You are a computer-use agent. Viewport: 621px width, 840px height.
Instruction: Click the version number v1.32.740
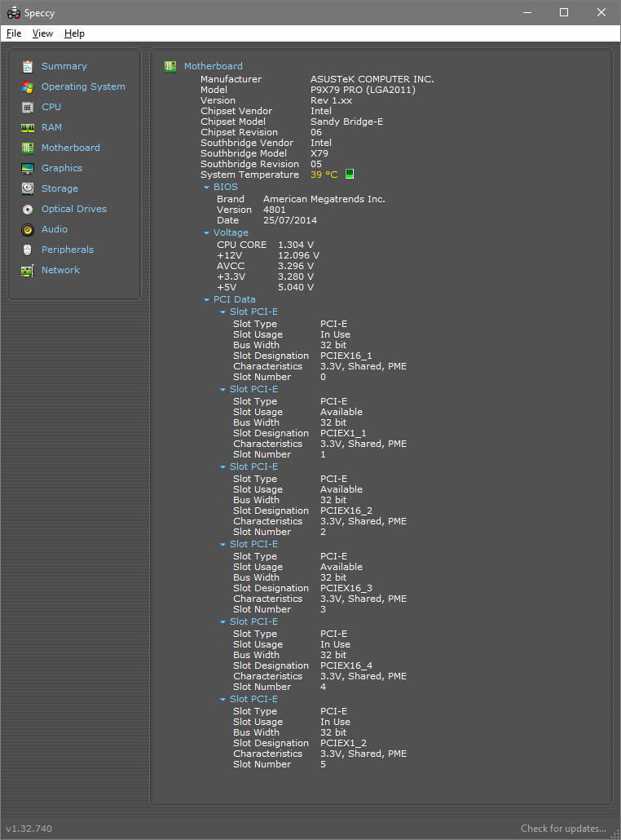tap(29, 829)
